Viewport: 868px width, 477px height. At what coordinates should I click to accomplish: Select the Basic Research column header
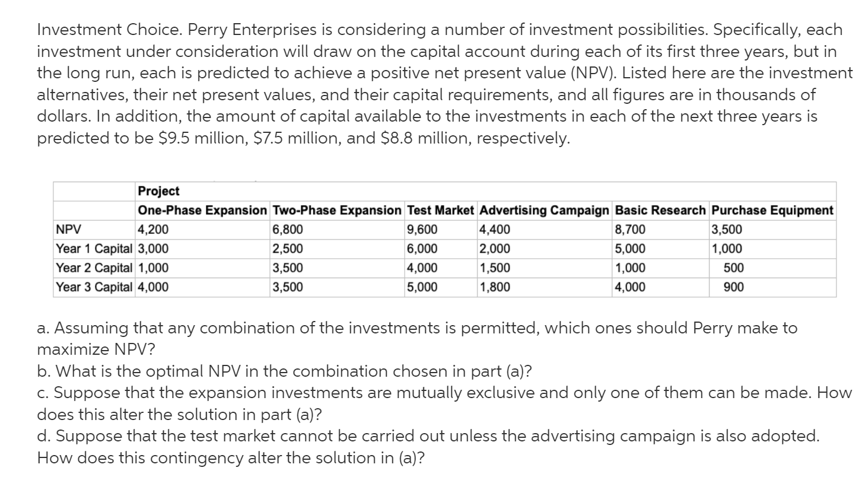click(x=660, y=211)
